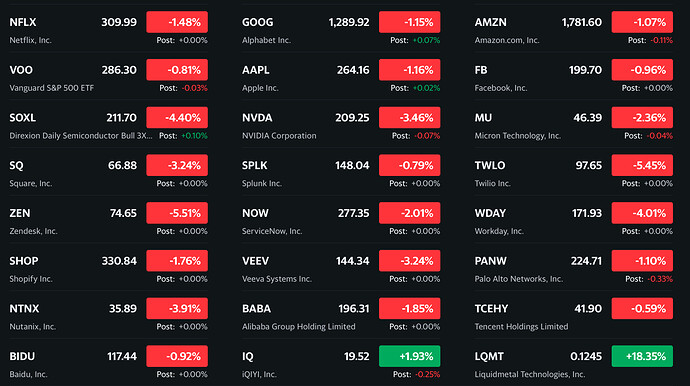Viewport: 690px width, 386px height.
Task: Click the ZEN -5.51% red badge
Action: [x=177, y=213]
